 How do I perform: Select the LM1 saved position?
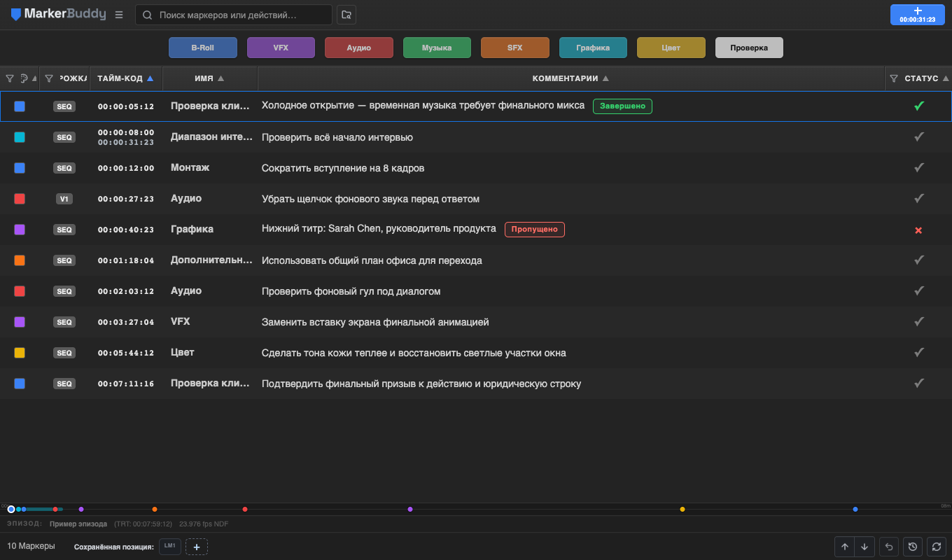(x=170, y=546)
